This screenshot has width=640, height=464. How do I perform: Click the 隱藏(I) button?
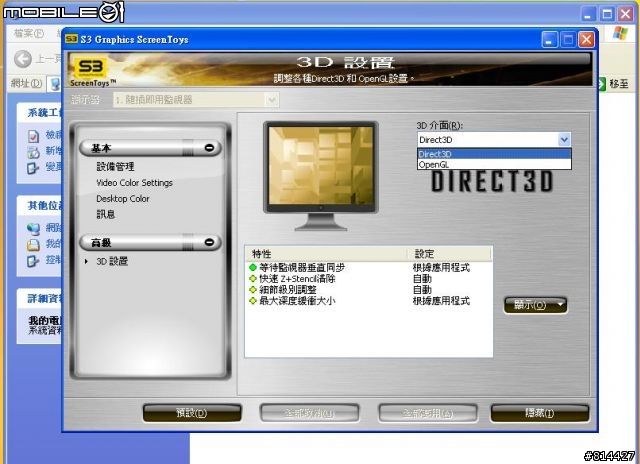pos(539,413)
